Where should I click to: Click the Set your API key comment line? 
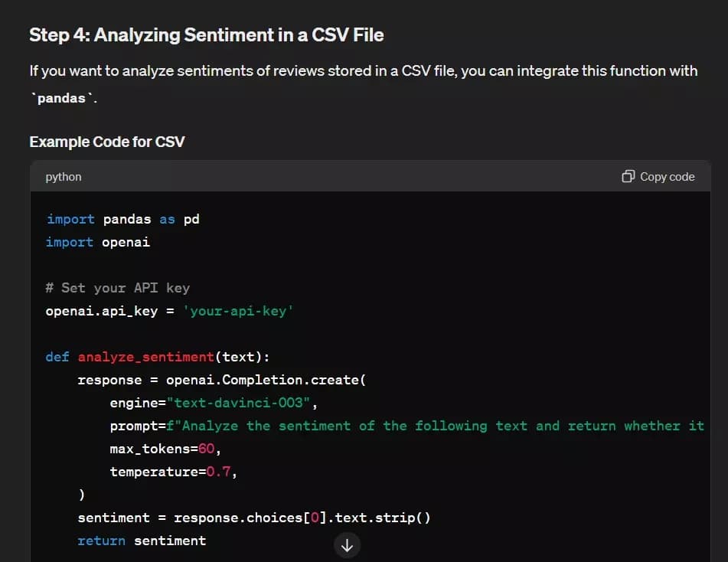click(115, 288)
